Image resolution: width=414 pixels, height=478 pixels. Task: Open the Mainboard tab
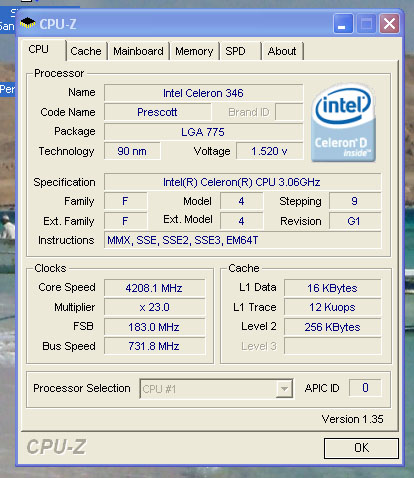click(138, 51)
